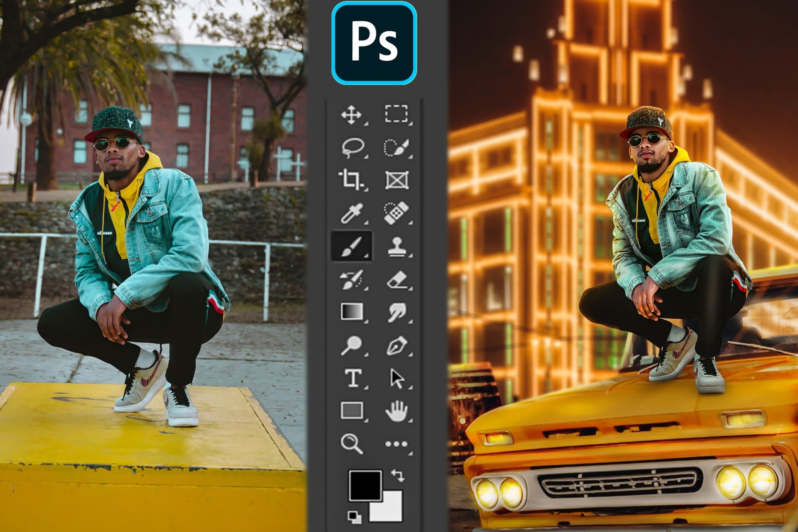This screenshot has width=798, height=532.
Task: Select the History Brush tool
Action: [351, 279]
